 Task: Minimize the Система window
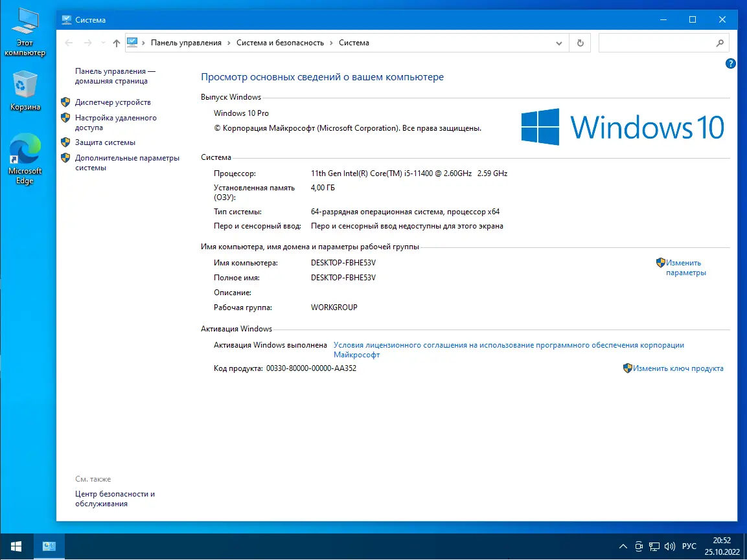(x=663, y=19)
